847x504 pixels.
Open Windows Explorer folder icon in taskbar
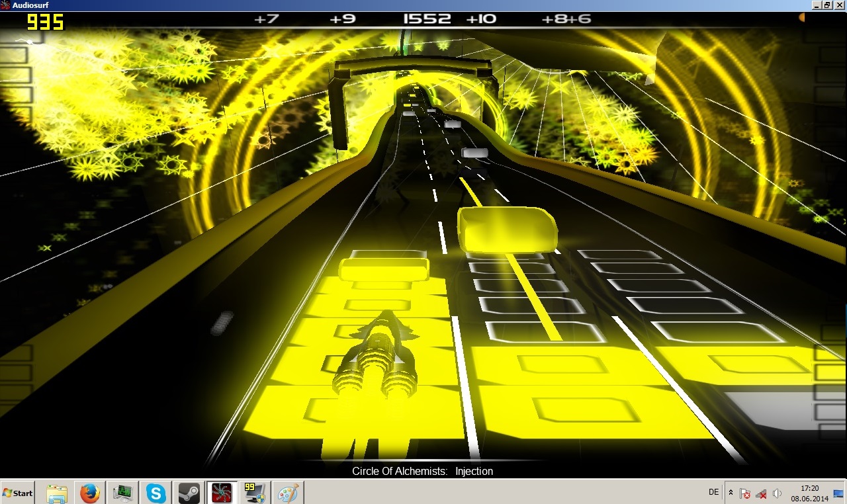(x=58, y=493)
